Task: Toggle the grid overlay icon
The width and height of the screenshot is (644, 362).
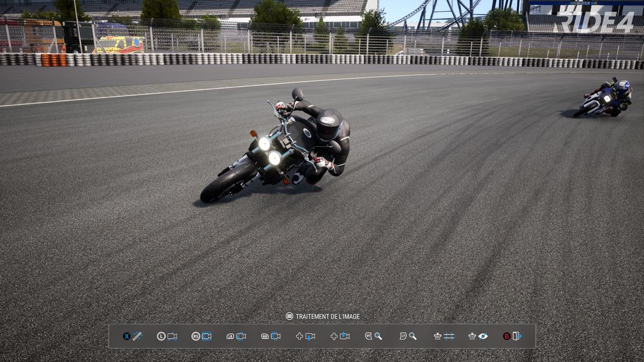Action: click(449, 337)
